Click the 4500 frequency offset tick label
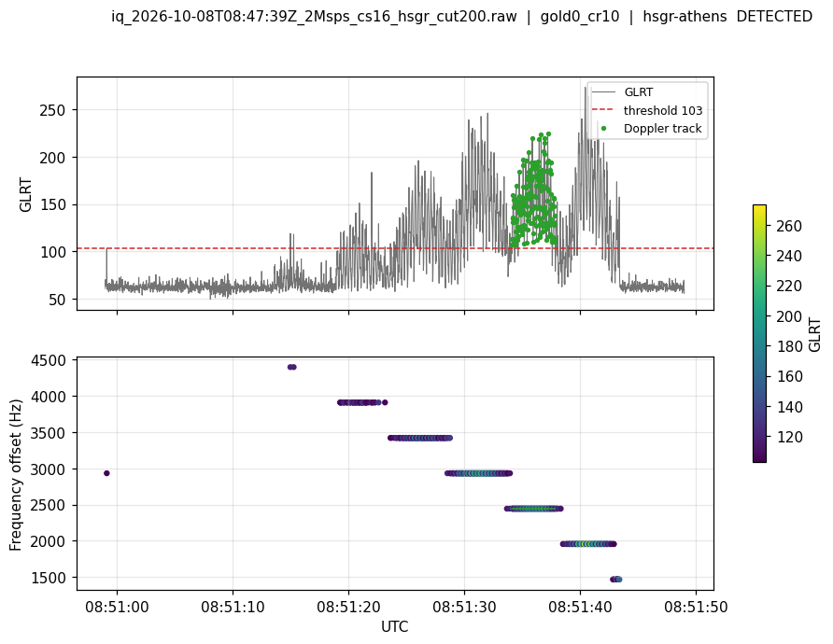This screenshot has height=644, width=833. 49,360
